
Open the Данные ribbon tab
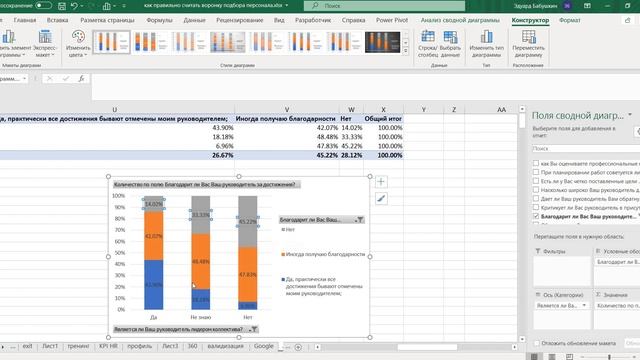(x=194, y=20)
